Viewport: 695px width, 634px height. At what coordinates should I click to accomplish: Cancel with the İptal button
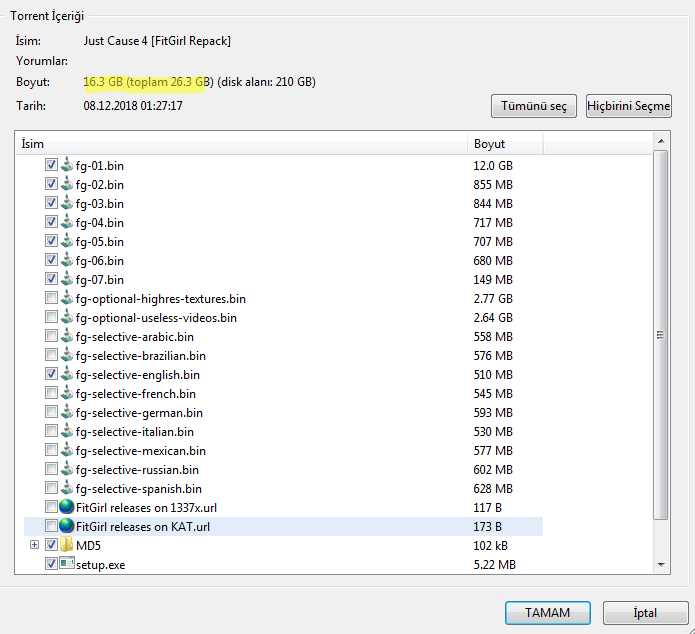click(x=645, y=613)
